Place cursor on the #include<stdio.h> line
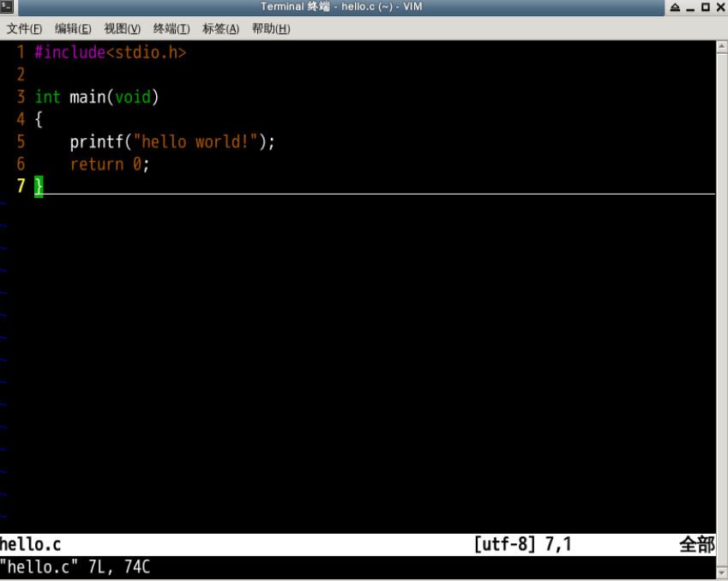This screenshot has width=728, height=581. pyautogui.click(x=110, y=52)
